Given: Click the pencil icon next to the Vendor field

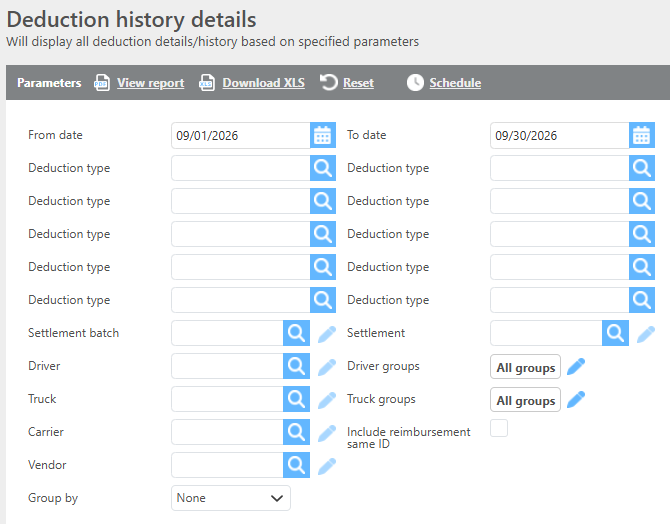Looking at the screenshot, I should pyautogui.click(x=327, y=466).
